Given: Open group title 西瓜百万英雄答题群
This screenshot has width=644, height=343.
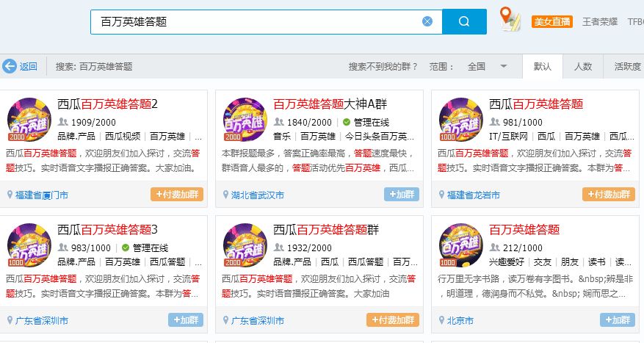Looking at the screenshot, I should point(326,230).
